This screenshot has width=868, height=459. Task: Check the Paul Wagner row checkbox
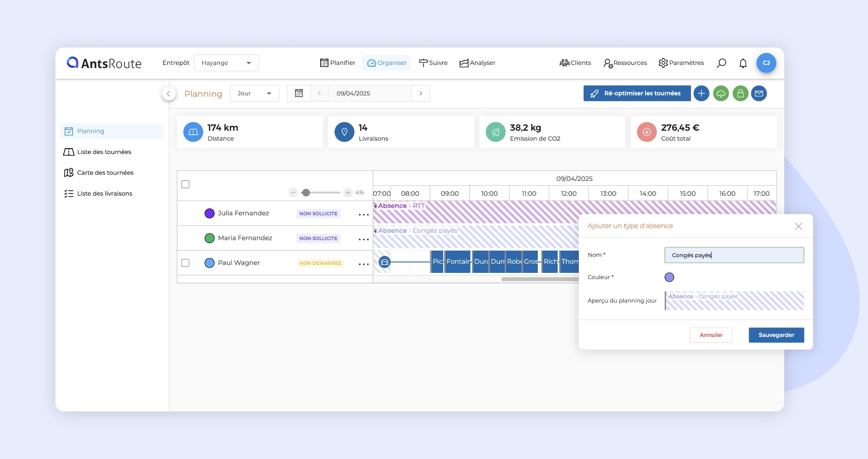185,263
